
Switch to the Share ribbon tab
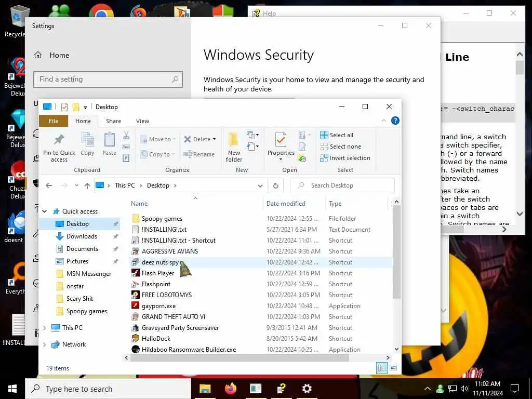pos(113,121)
